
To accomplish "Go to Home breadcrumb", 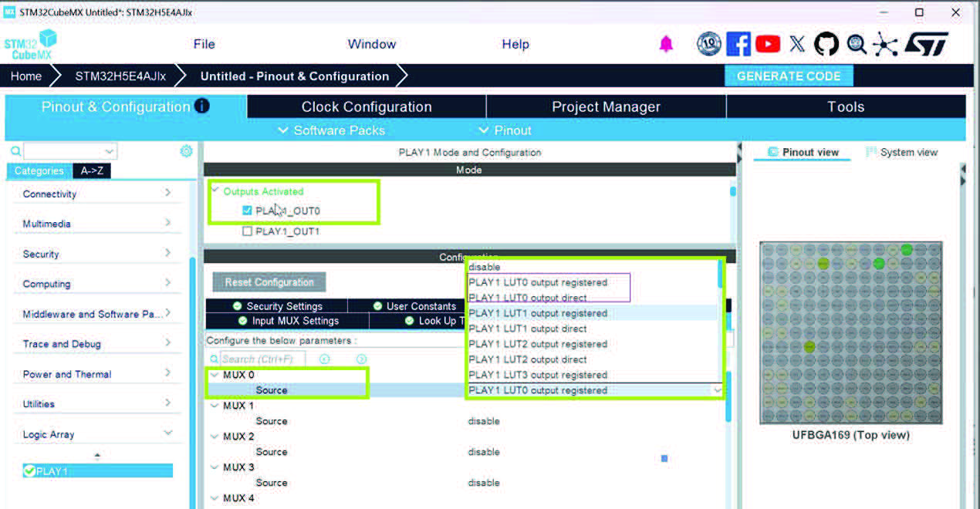I will [x=26, y=76].
